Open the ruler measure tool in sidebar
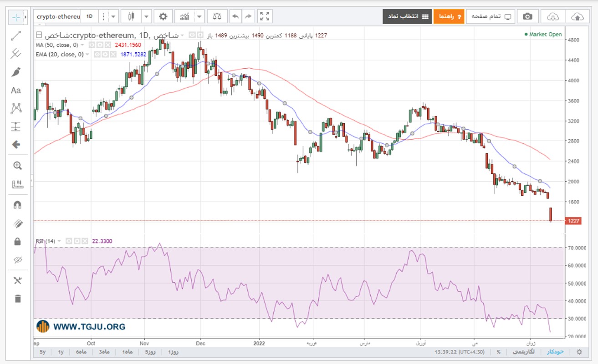Viewport: 598px width, 364px height. coord(17,184)
